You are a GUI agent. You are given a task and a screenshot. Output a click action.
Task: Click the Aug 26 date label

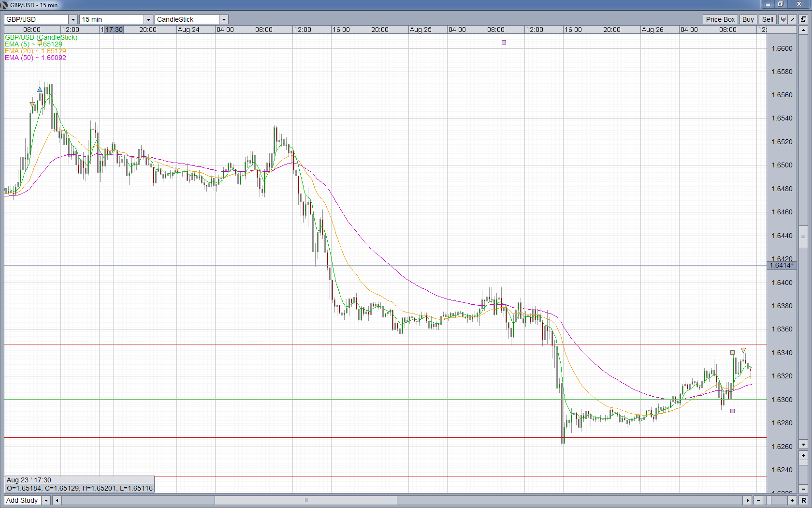click(652, 30)
